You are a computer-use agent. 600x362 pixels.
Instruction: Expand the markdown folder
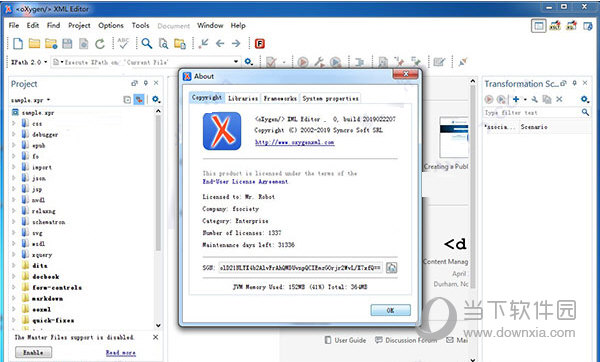coord(14,298)
